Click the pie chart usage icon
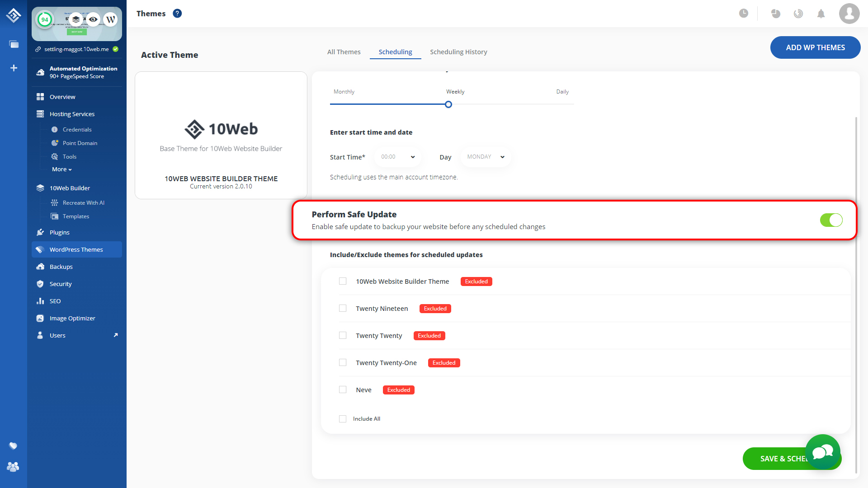 point(776,14)
